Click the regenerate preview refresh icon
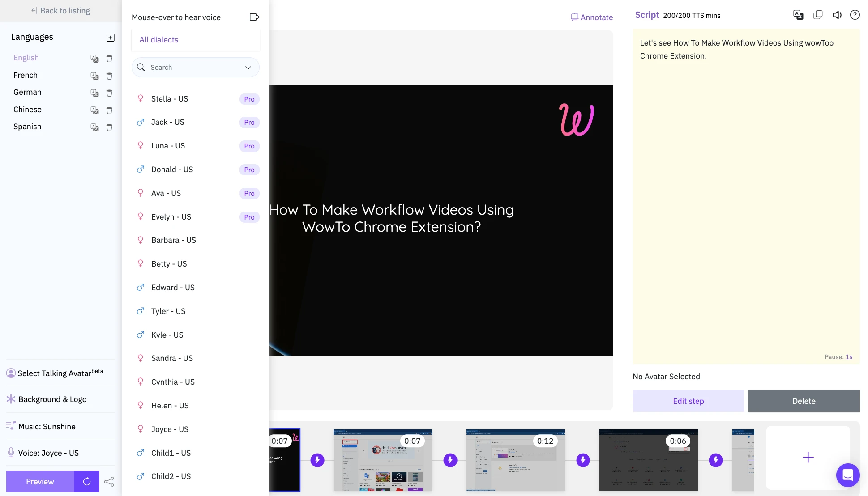The width and height of the screenshot is (868, 496). click(x=87, y=481)
